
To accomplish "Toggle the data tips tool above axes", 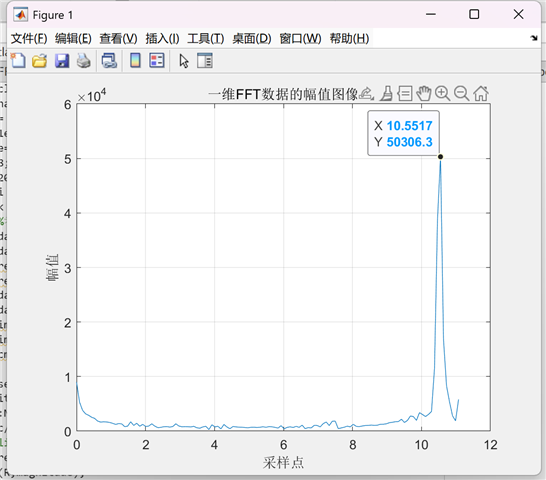I will pyautogui.click(x=405, y=94).
